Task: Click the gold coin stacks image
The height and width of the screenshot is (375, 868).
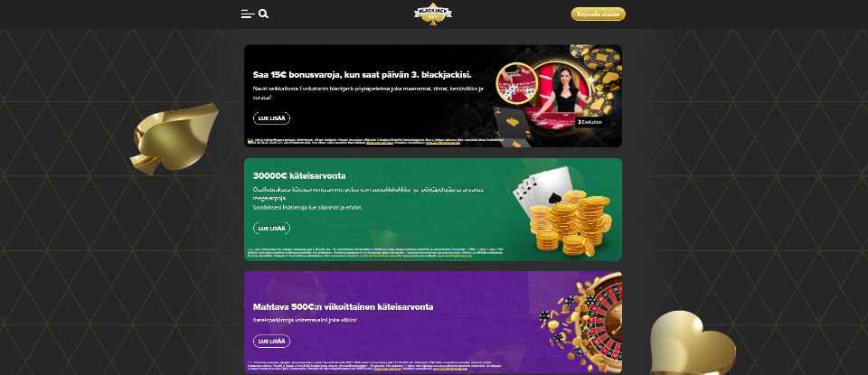Action: click(x=569, y=223)
